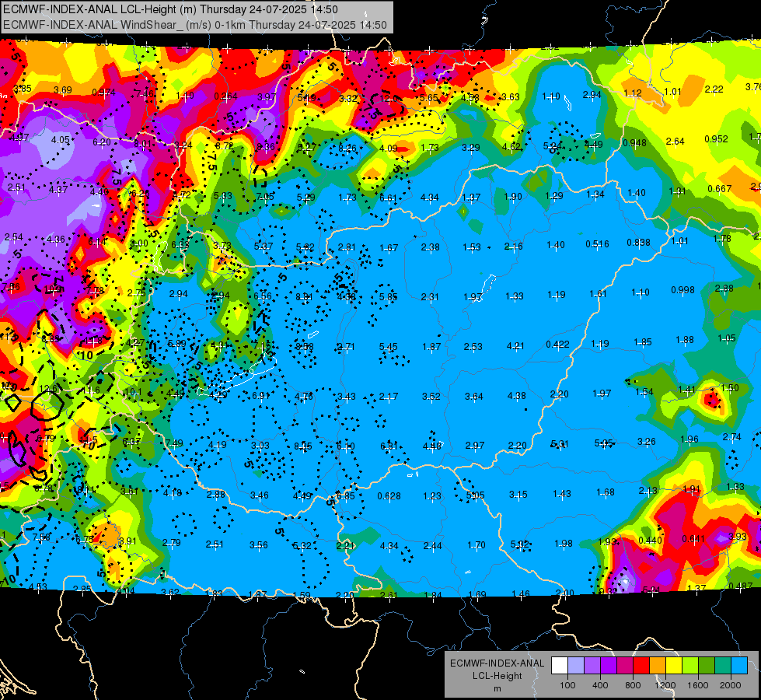Click the wind shear value '3.63'

point(511,96)
